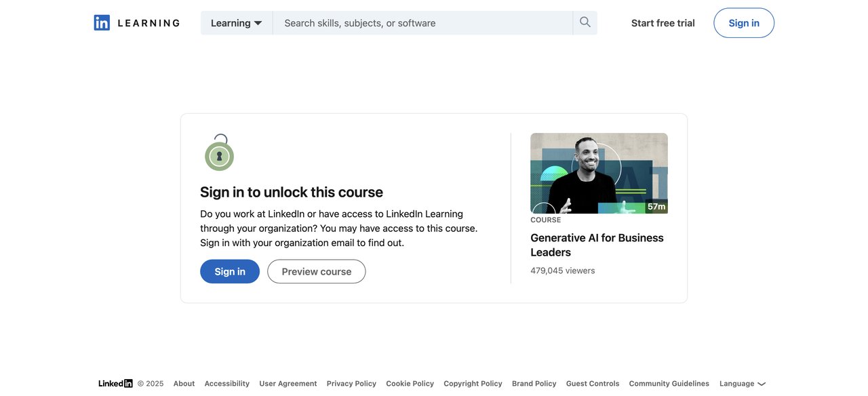Open the Generative AI course thumbnail
The height and width of the screenshot is (396, 868).
click(599, 174)
